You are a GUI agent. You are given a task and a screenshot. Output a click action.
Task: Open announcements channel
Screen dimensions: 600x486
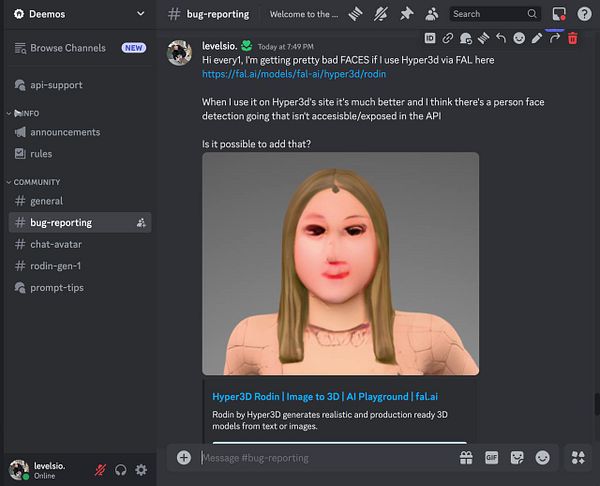[x=80, y=132]
